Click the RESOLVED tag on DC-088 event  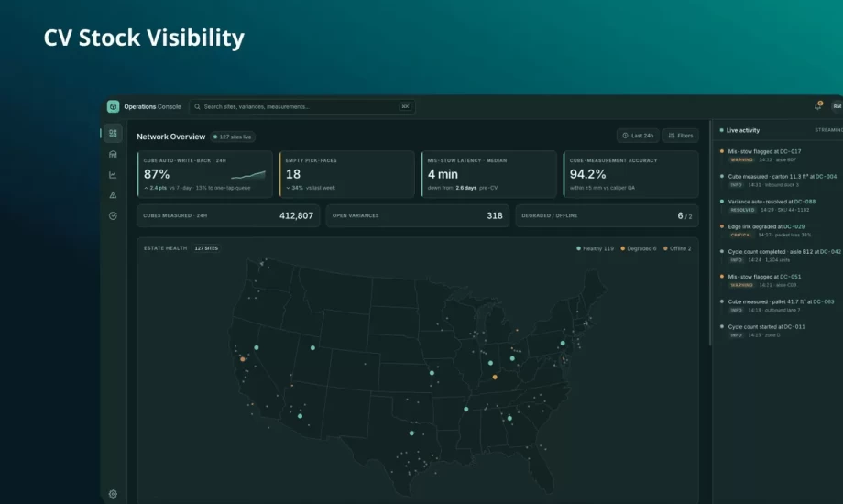(x=742, y=210)
